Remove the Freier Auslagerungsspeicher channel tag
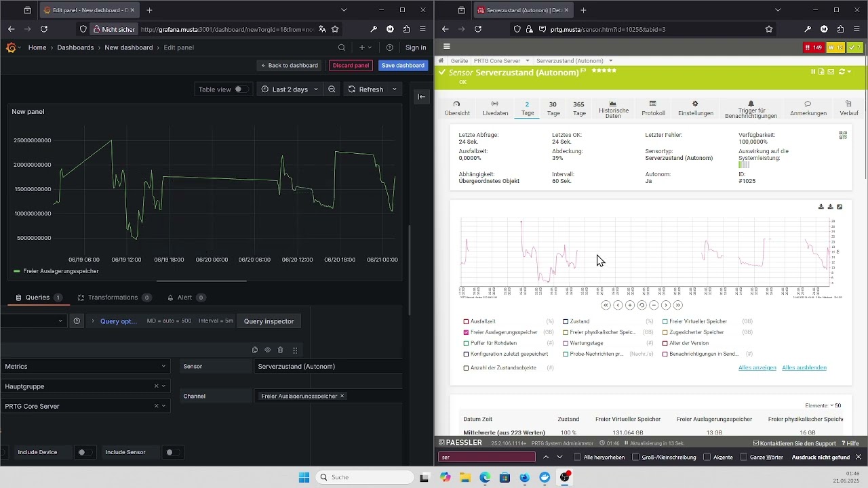 tap(342, 396)
